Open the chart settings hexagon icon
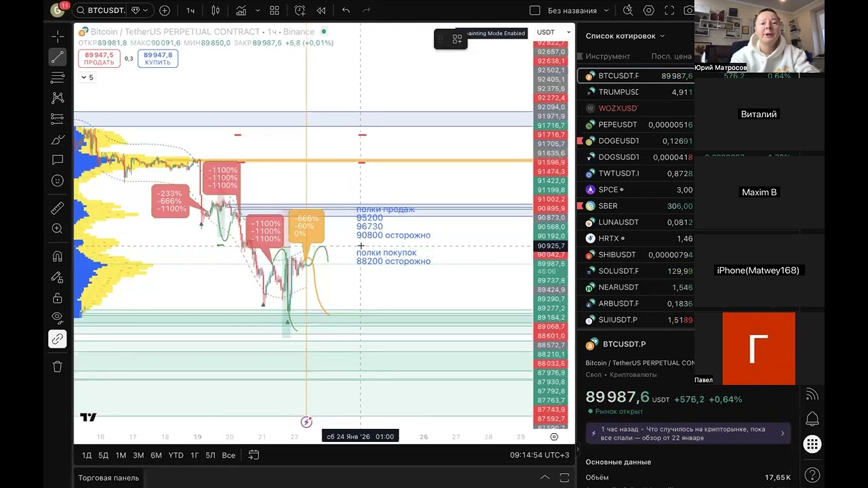The height and width of the screenshot is (488, 868). tap(649, 10)
